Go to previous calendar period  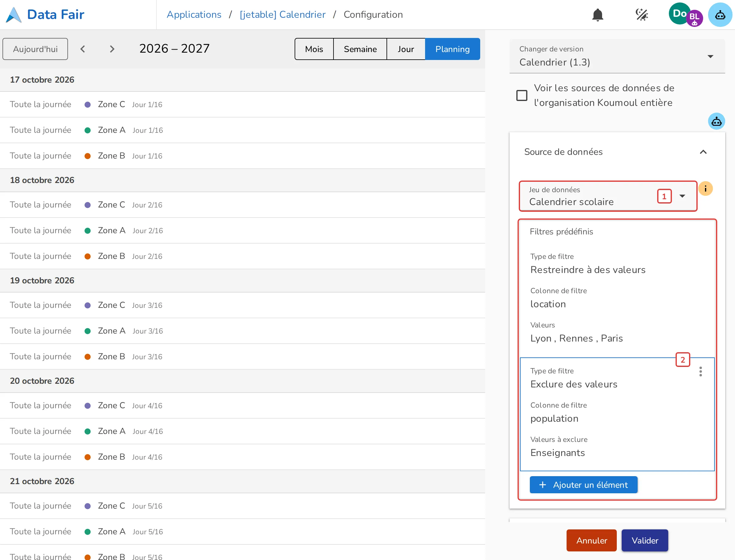point(83,49)
